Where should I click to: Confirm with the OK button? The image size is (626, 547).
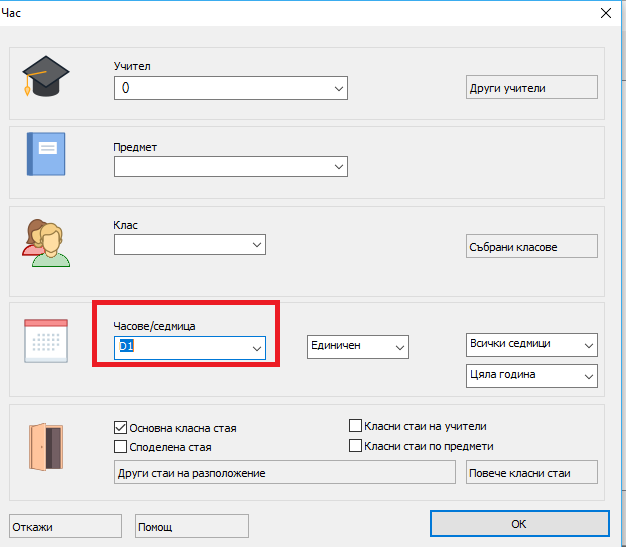(x=517, y=524)
